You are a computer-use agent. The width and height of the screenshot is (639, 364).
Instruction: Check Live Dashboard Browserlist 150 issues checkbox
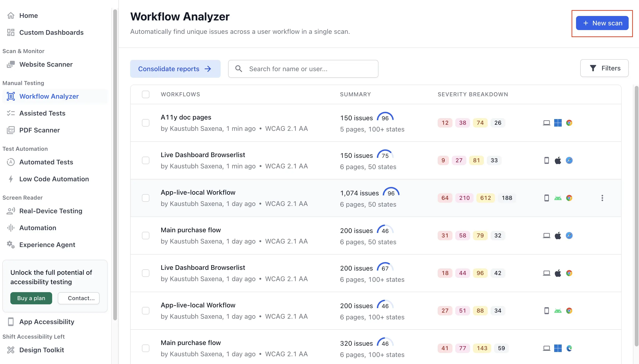[146, 160]
